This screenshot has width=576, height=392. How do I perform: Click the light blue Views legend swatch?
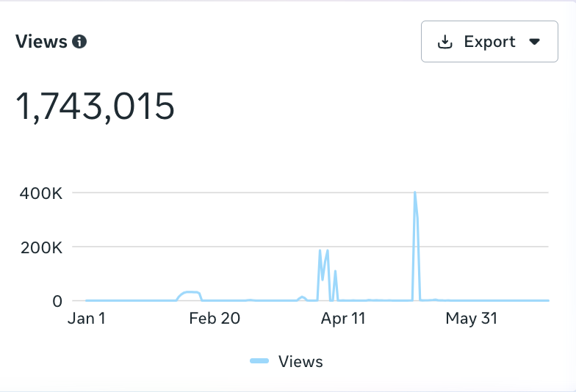(260, 361)
